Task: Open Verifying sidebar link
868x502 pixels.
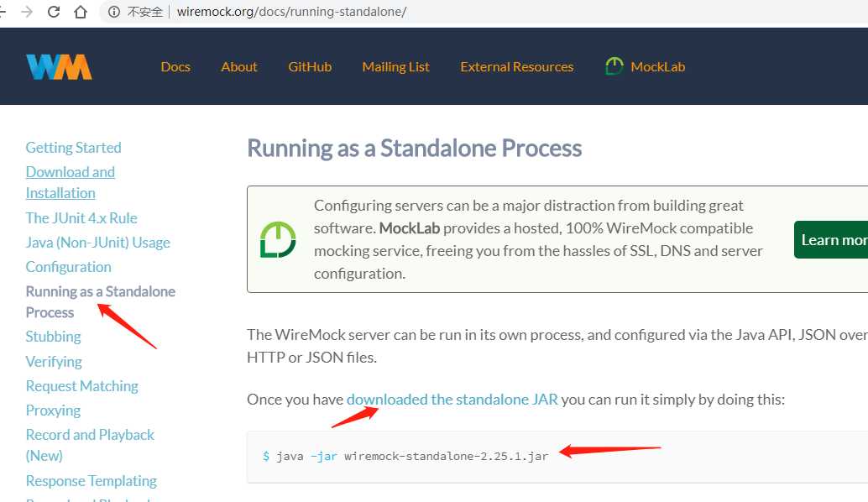Action: (x=54, y=362)
